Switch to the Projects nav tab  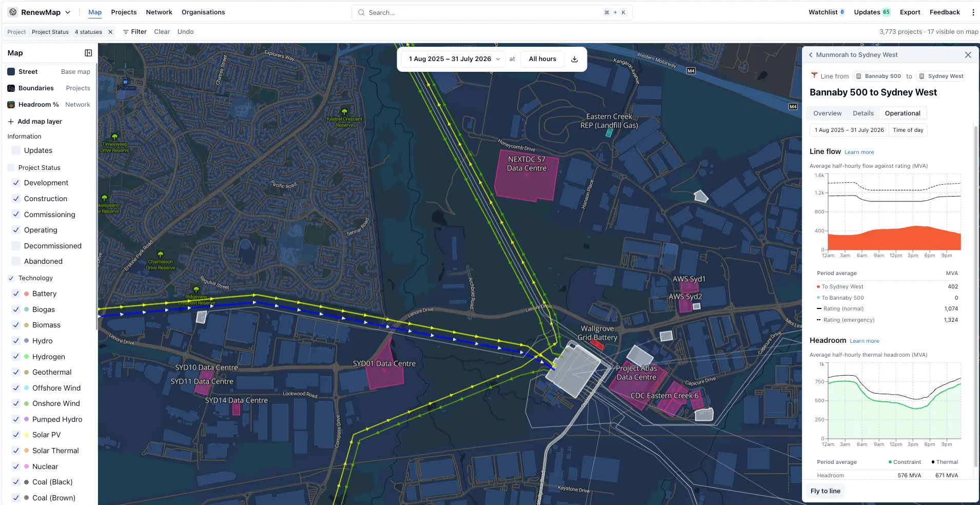click(124, 12)
